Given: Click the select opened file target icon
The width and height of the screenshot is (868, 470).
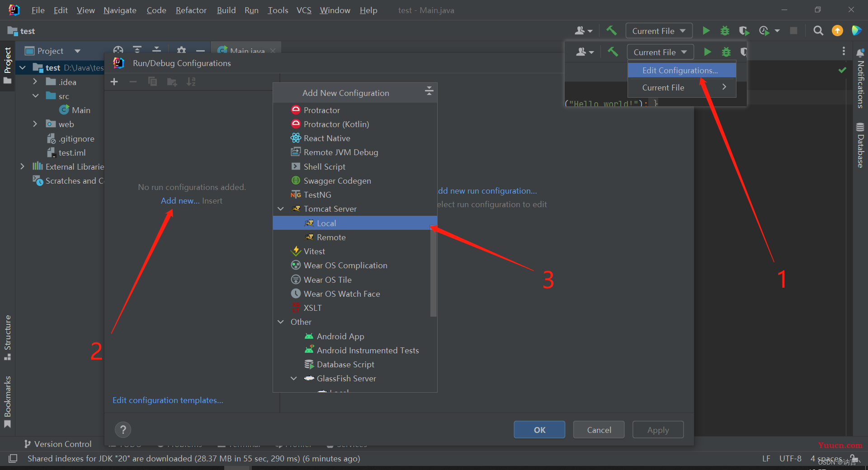Looking at the screenshot, I should [x=118, y=50].
